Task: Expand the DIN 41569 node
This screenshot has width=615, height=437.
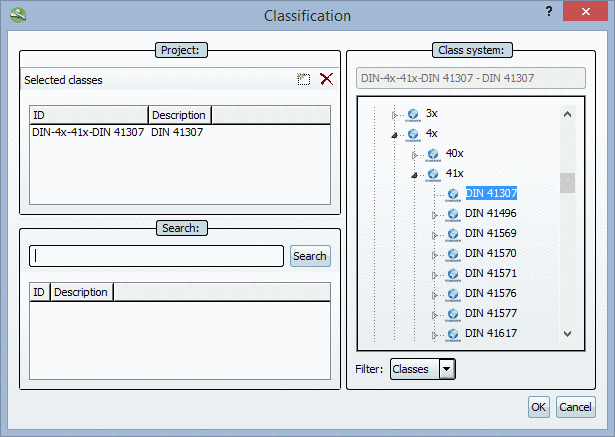Action: click(x=435, y=235)
